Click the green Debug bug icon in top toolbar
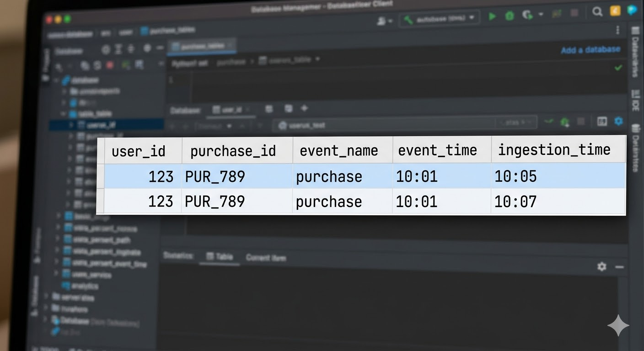This screenshot has width=644, height=351. [510, 16]
